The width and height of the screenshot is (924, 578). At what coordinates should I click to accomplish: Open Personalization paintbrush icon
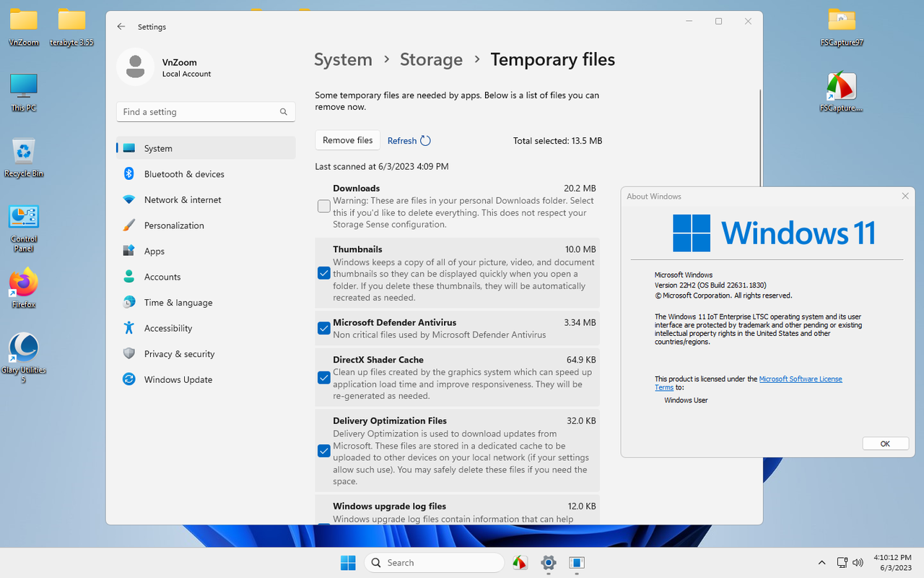click(x=129, y=225)
